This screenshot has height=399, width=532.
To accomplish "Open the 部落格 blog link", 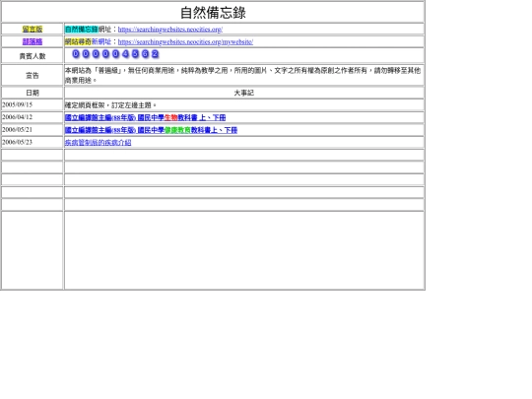I will [x=33, y=41].
